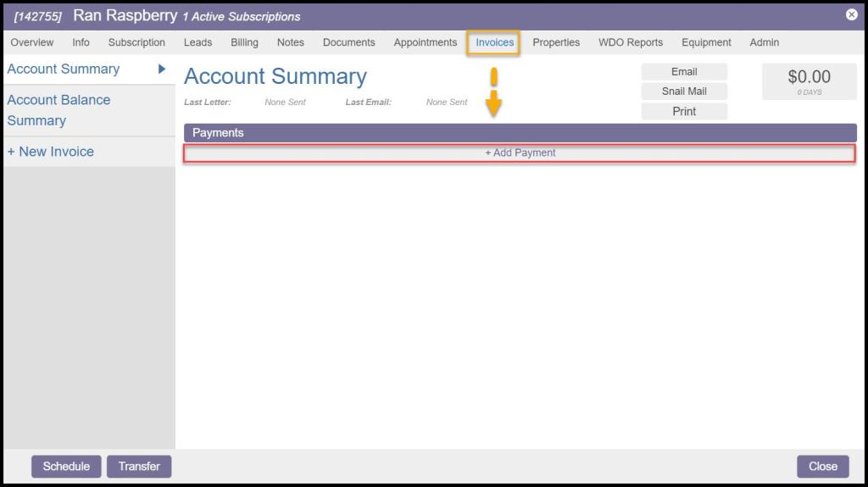Expand the Account Summary arrow
The image size is (868, 487).
coord(162,69)
